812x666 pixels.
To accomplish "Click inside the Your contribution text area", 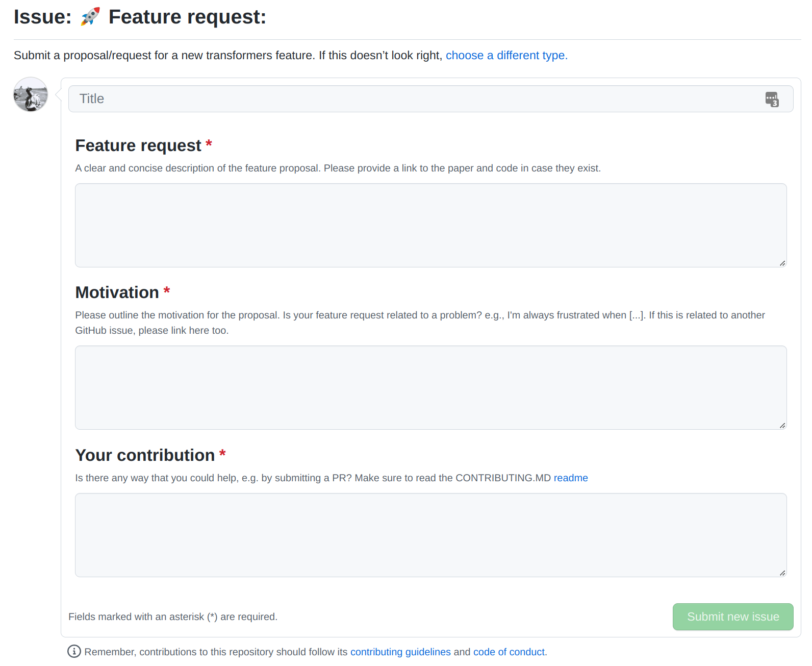I will coord(430,535).
